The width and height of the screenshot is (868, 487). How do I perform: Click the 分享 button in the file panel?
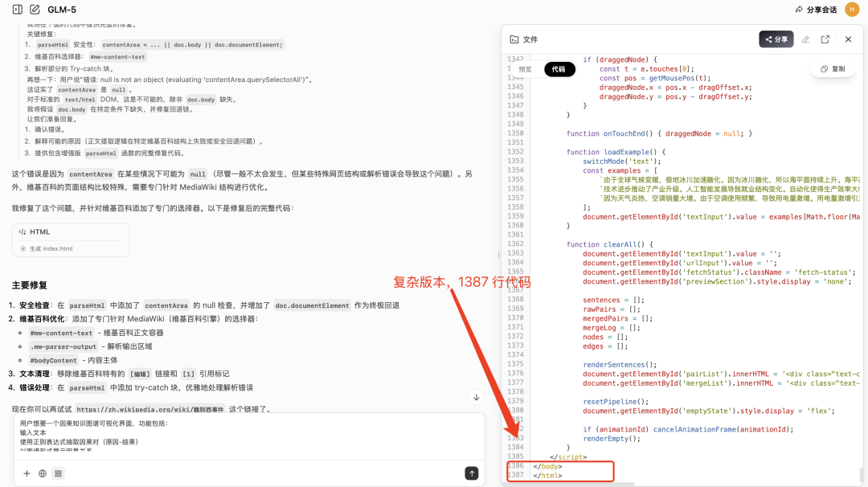coord(776,39)
